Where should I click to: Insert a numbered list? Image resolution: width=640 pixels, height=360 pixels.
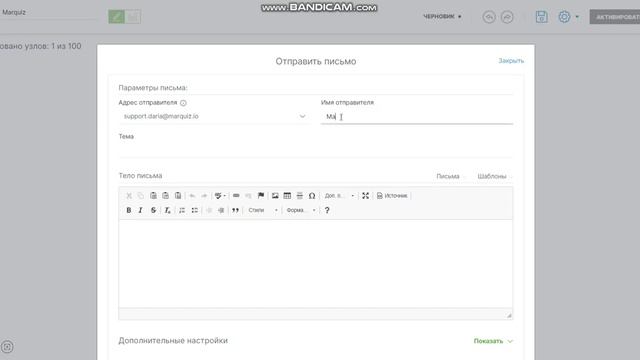coord(182,210)
